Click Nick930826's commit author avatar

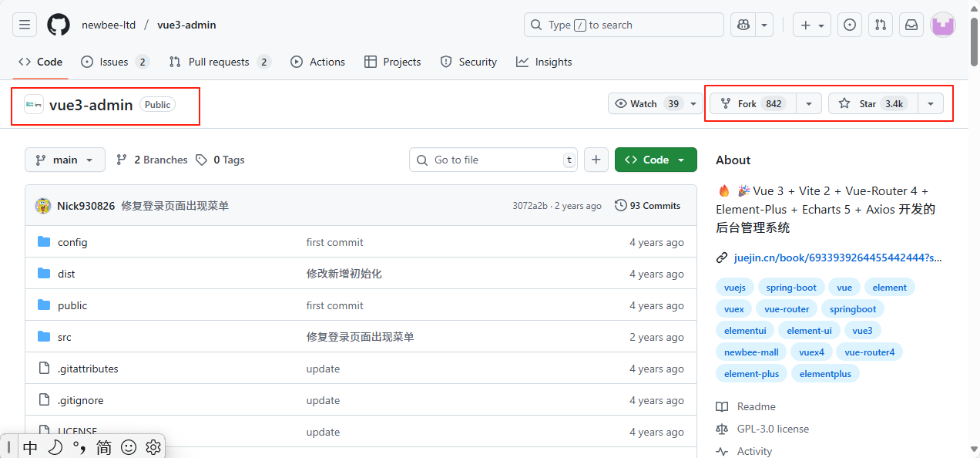click(x=43, y=206)
